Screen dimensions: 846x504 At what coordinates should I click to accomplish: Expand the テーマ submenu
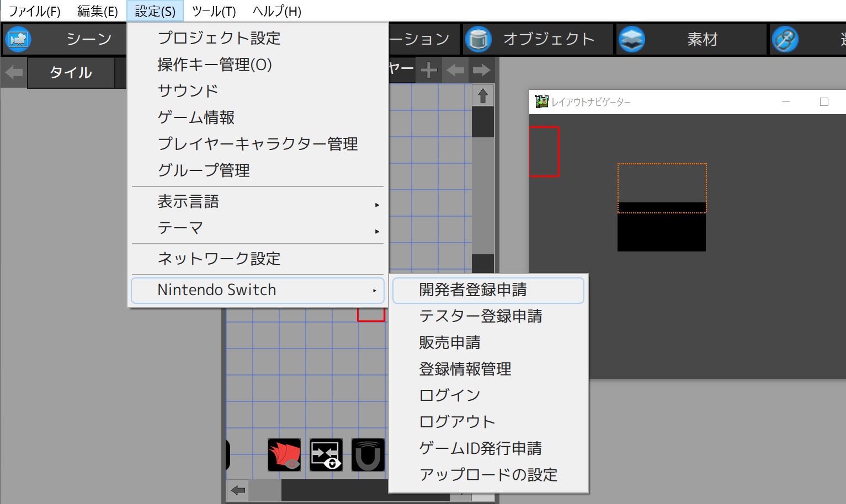pyautogui.click(x=258, y=228)
